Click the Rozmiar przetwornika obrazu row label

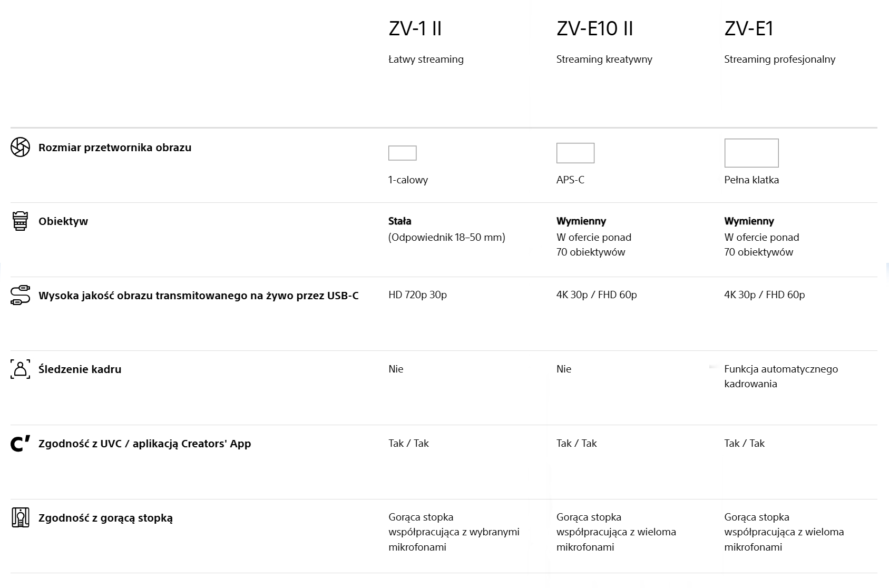click(115, 148)
